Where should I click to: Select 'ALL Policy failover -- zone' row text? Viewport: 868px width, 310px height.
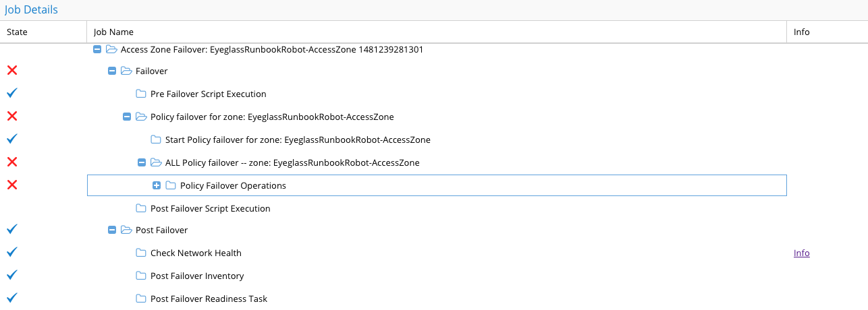pyautogui.click(x=292, y=163)
